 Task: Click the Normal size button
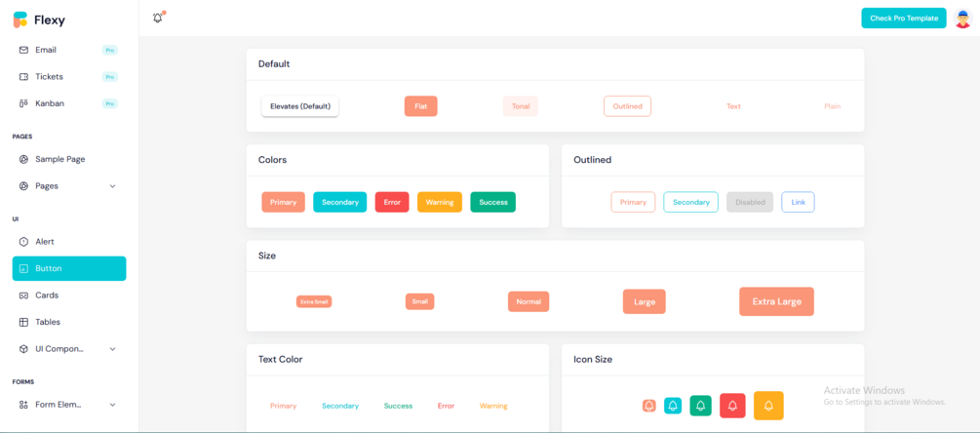[x=529, y=301]
